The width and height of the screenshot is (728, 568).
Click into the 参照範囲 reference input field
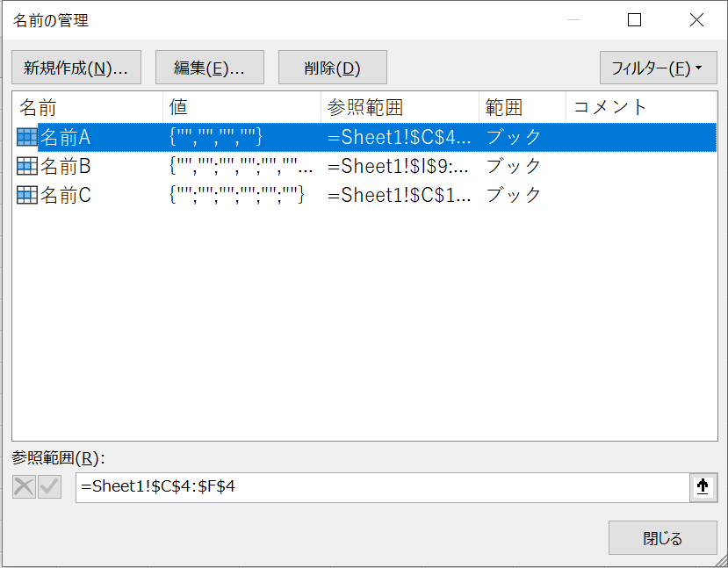pyautogui.click(x=382, y=487)
